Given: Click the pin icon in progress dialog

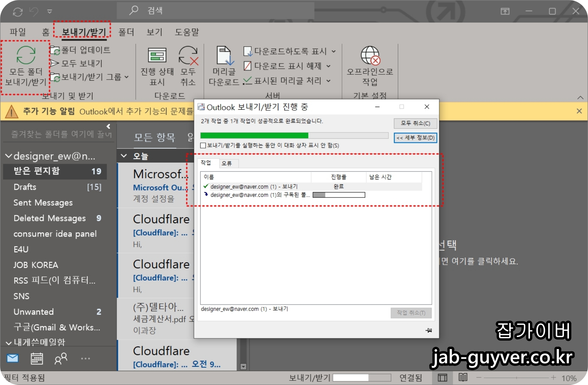Looking at the screenshot, I should pyautogui.click(x=429, y=330).
